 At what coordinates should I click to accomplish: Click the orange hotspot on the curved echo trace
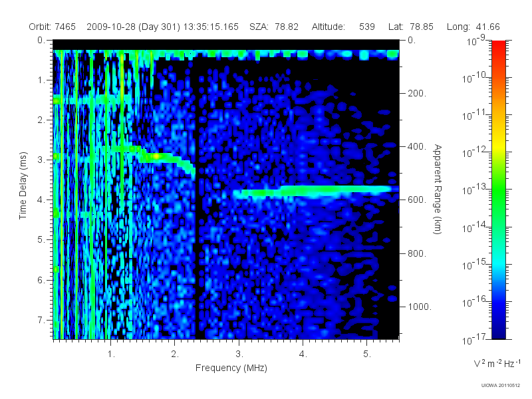click(156, 156)
